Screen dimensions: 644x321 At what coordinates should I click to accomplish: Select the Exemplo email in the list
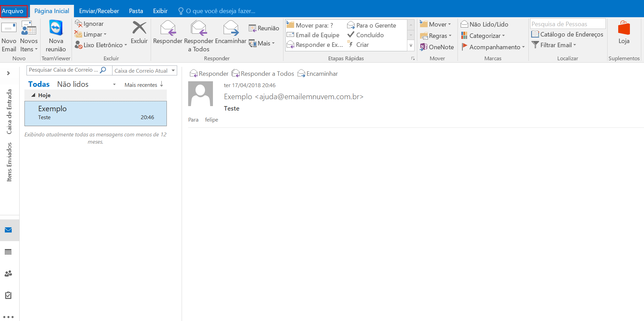point(96,113)
